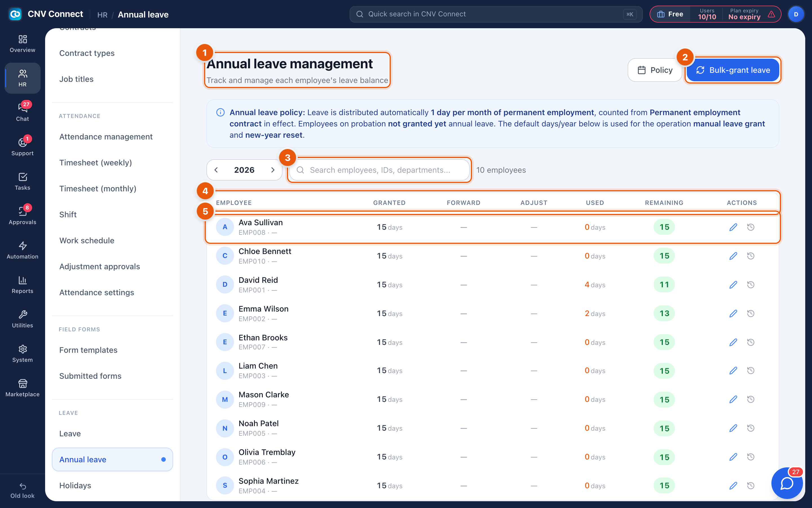Edit Chloe Bennett's leave balance
Viewport: 812px width, 508px height.
coord(733,256)
